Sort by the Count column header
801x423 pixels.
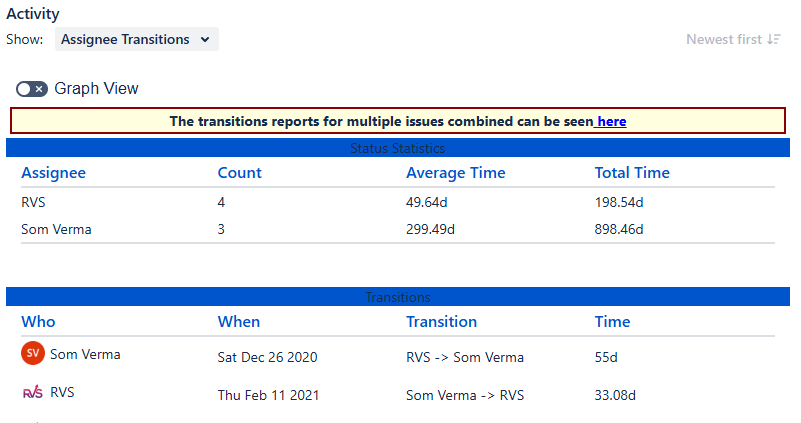[x=240, y=172]
